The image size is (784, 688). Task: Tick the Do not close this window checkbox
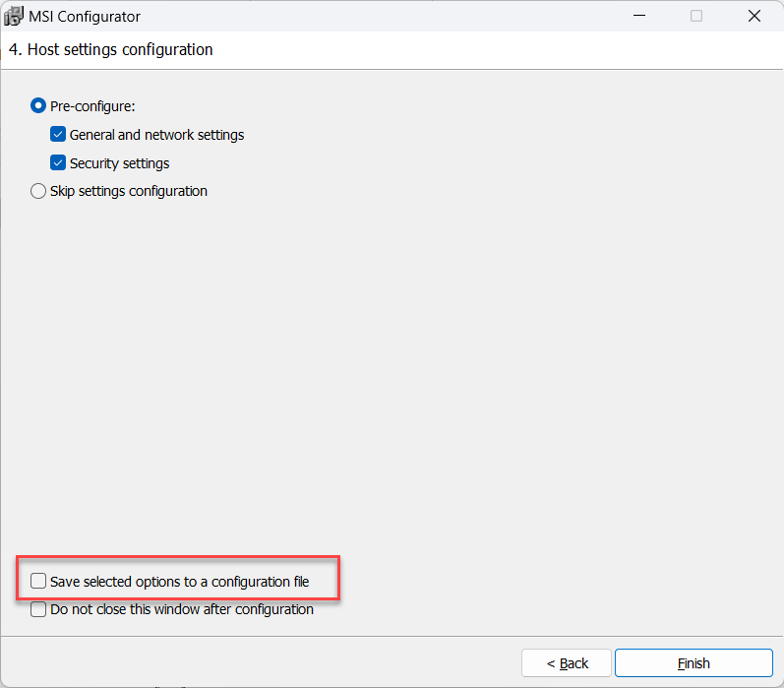38,609
